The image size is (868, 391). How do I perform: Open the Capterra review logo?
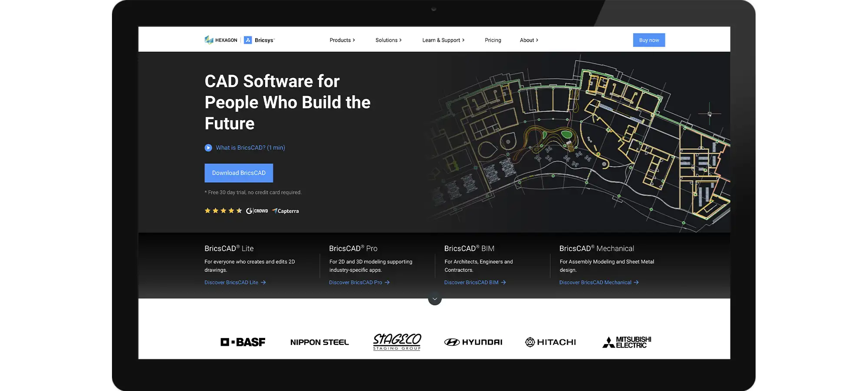(286, 211)
